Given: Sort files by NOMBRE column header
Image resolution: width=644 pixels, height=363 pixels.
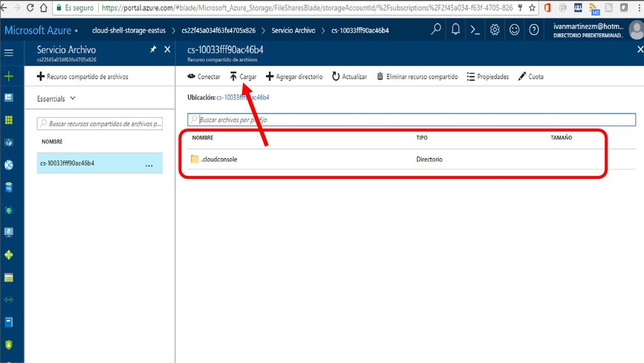Looking at the screenshot, I should tap(203, 138).
